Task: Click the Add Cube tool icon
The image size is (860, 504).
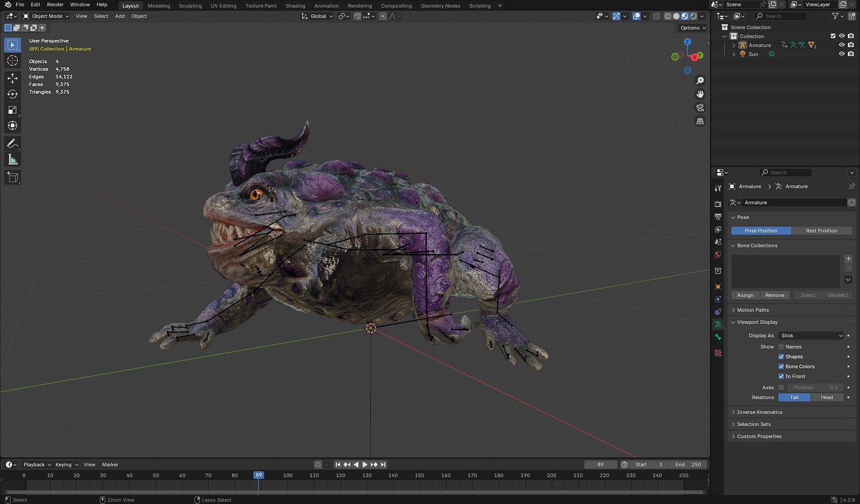Action: pos(13,177)
